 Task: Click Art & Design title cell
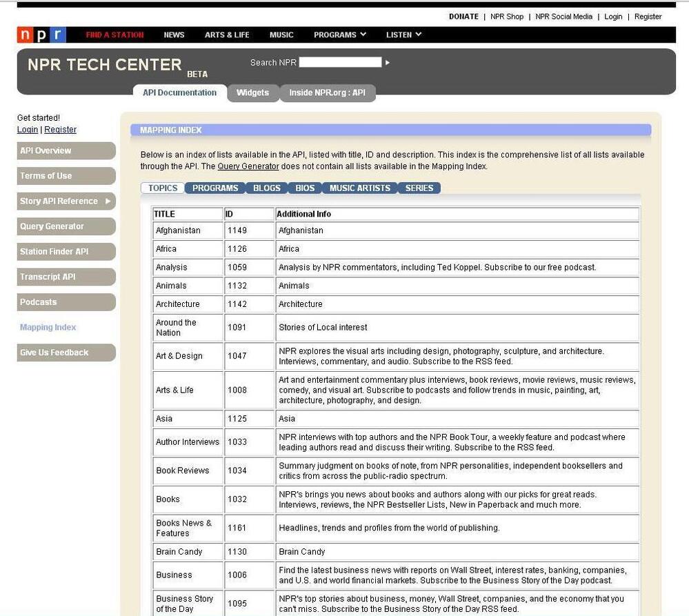click(x=188, y=356)
